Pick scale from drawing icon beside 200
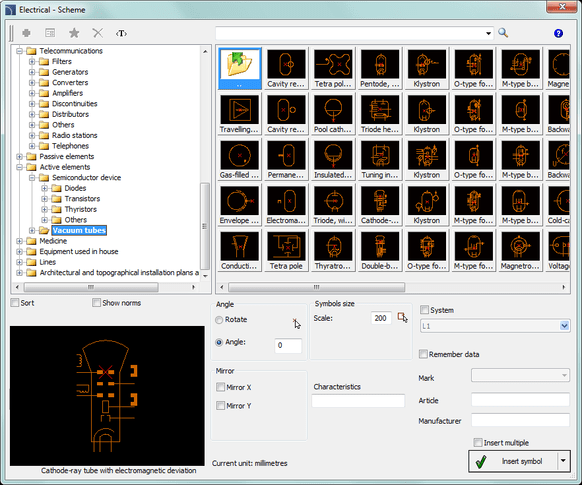Screen dimensions: 582x485 click(x=402, y=318)
